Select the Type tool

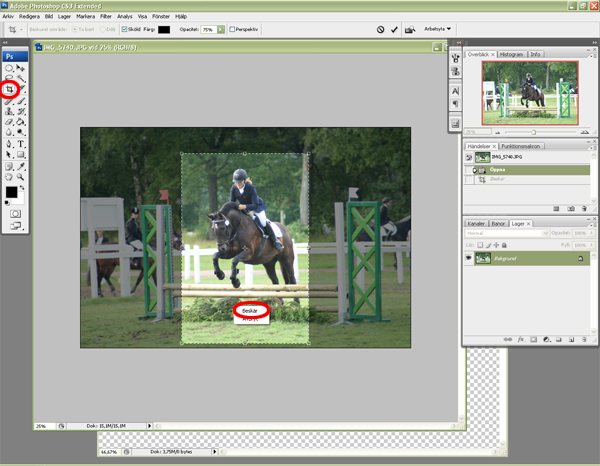tap(21, 144)
